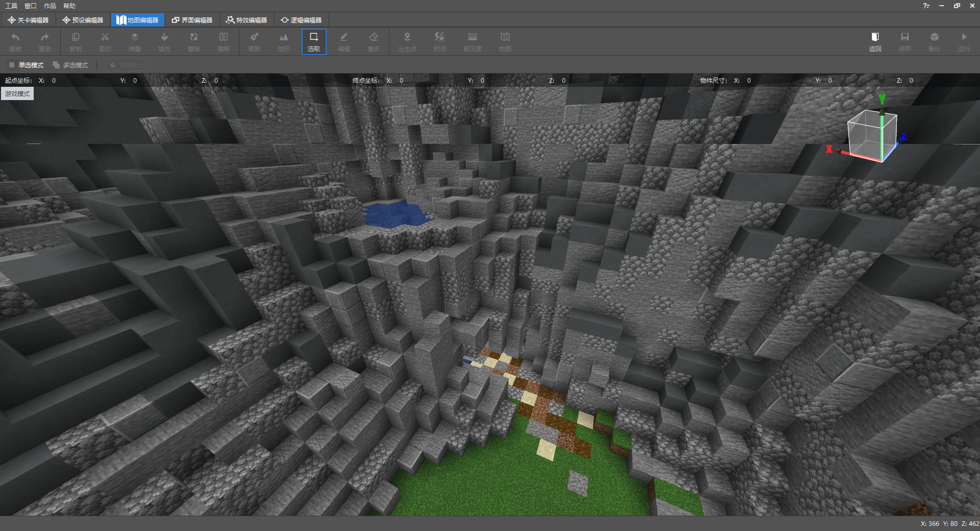This screenshot has height=531, width=980.
Task: Select the Brush (笔刷) tool
Action: (x=254, y=42)
